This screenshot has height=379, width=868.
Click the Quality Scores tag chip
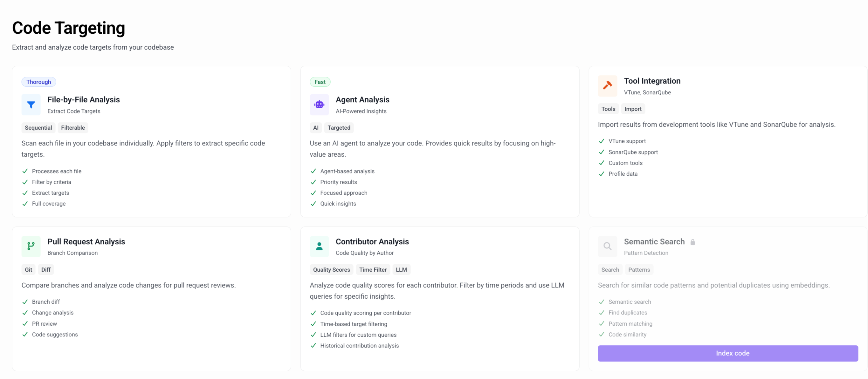331,270
